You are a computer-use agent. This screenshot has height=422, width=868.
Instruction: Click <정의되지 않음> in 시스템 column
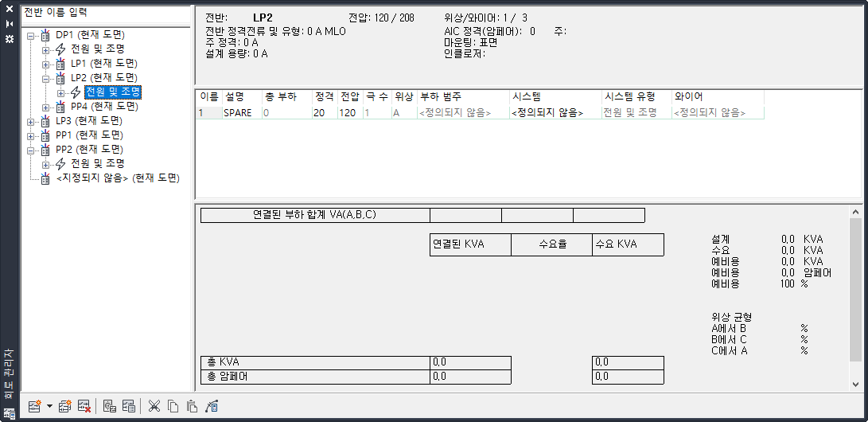[x=555, y=112]
